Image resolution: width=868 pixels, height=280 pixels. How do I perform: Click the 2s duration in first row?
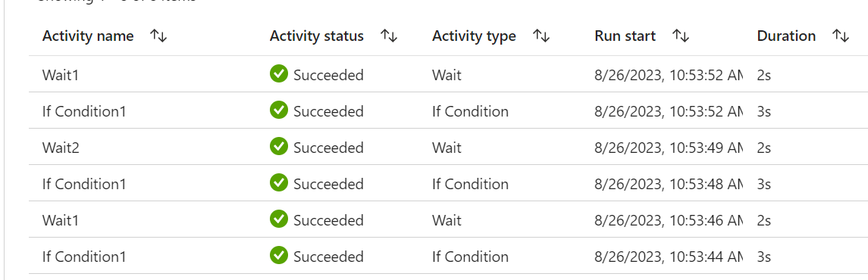764,75
